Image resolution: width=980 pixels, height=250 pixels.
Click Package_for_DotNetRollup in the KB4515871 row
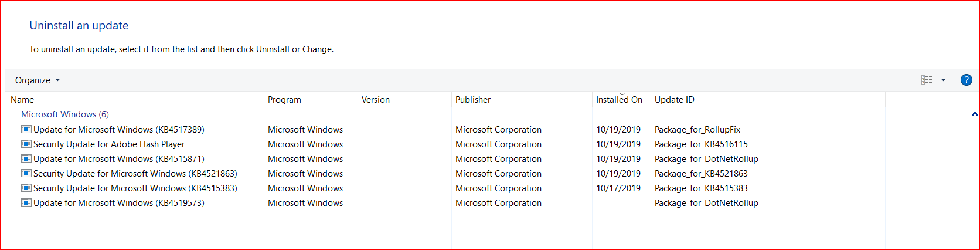coord(706,159)
